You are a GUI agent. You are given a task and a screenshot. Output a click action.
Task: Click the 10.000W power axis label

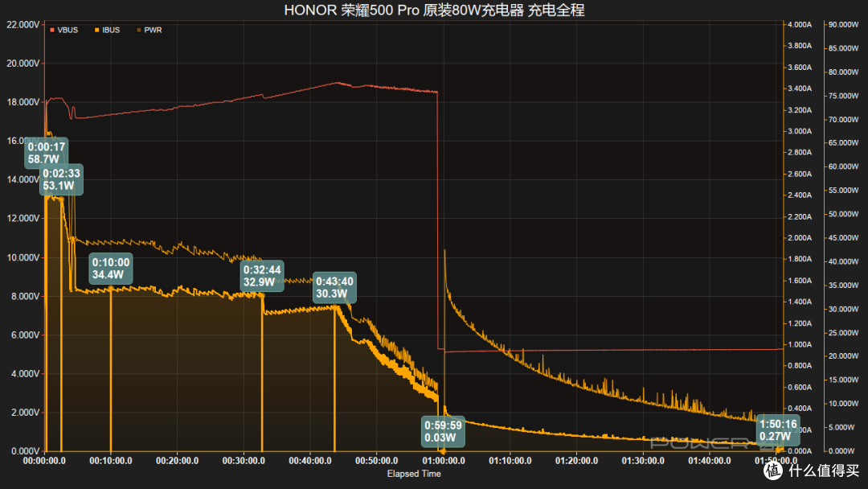click(x=844, y=404)
